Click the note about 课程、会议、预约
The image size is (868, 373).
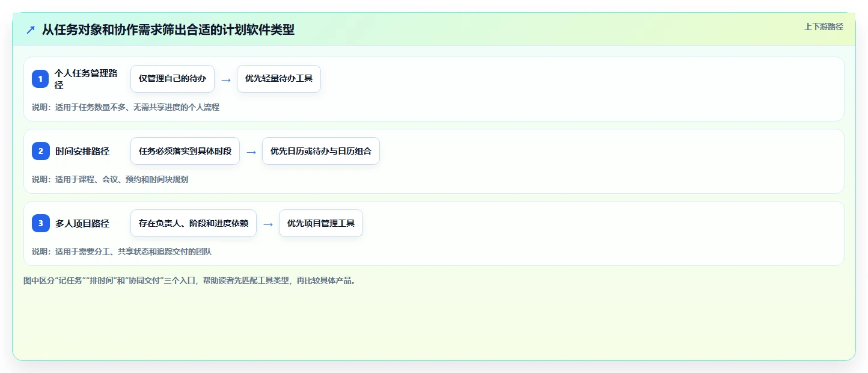click(x=110, y=179)
